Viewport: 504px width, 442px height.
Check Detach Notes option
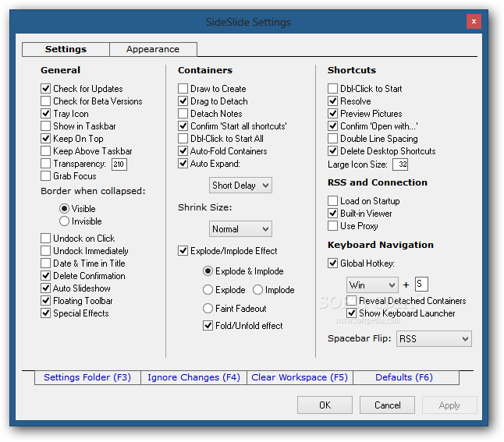point(183,113)
